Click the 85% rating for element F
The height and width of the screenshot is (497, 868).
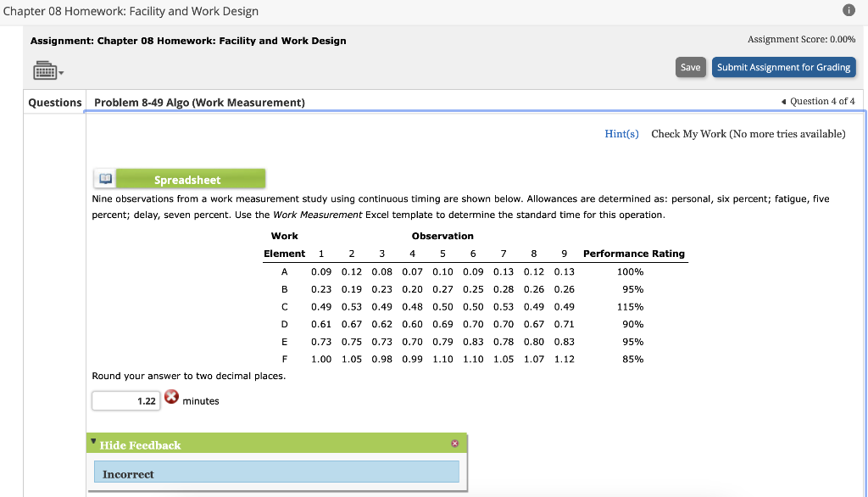(632, 359)
